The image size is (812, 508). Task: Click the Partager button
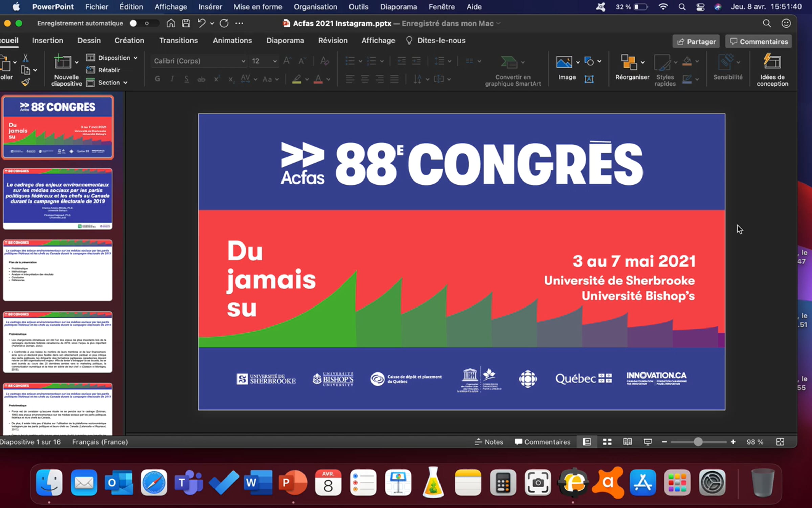(x=696, y=41)
